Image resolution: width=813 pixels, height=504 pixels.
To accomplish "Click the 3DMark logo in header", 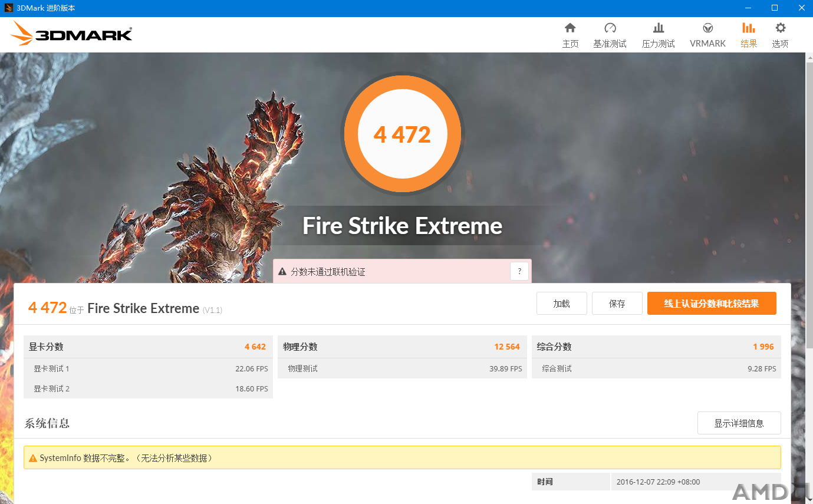I will click(x=71, y=34).
